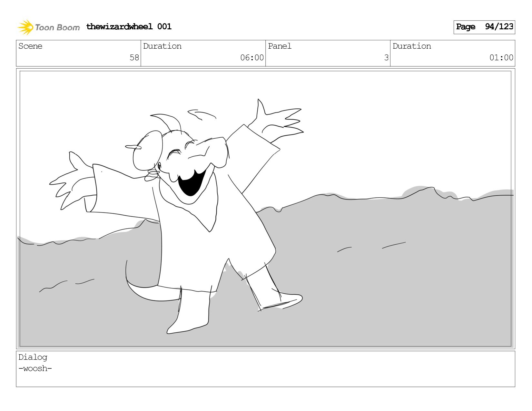This screenshot has height=411, width=532.
Task: Click the 'Scene' header label
Action: pyautogui.click(x=30, y=46)
